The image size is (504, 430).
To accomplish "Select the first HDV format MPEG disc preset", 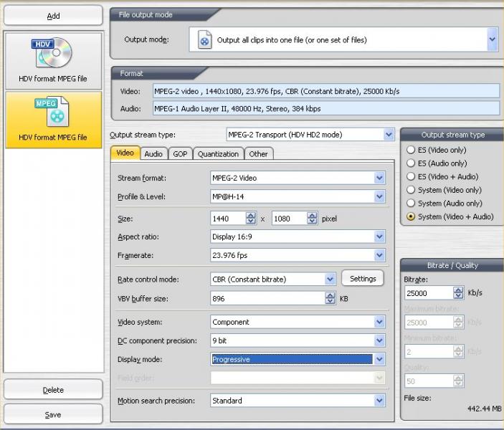I will pyautogui.click(x=53, y=60).
